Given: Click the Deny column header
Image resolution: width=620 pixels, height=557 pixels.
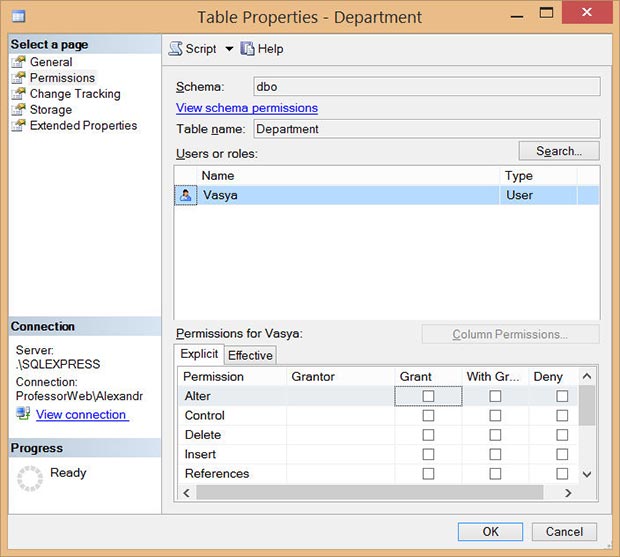Looking at the screenshot, I should [x=554, y=376].
